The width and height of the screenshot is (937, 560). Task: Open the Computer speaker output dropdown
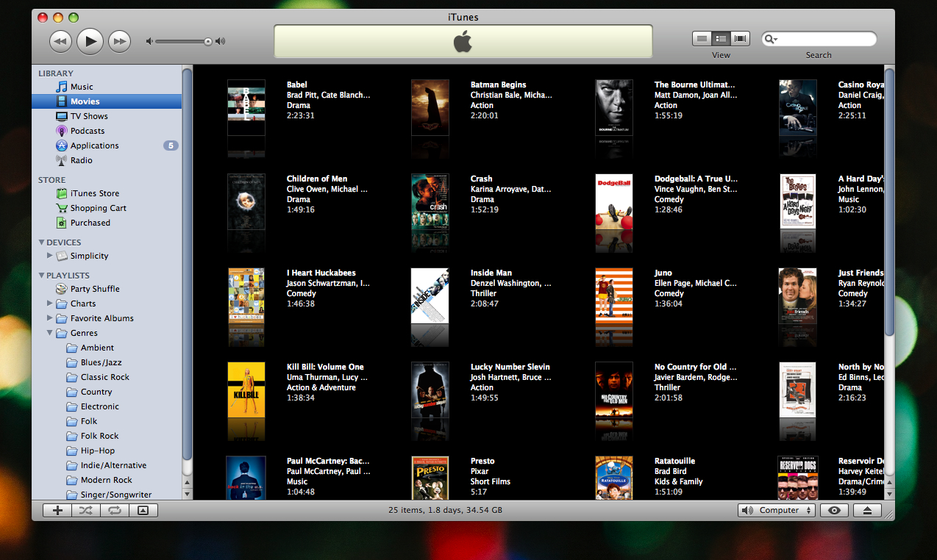click(x=777, y=510)
